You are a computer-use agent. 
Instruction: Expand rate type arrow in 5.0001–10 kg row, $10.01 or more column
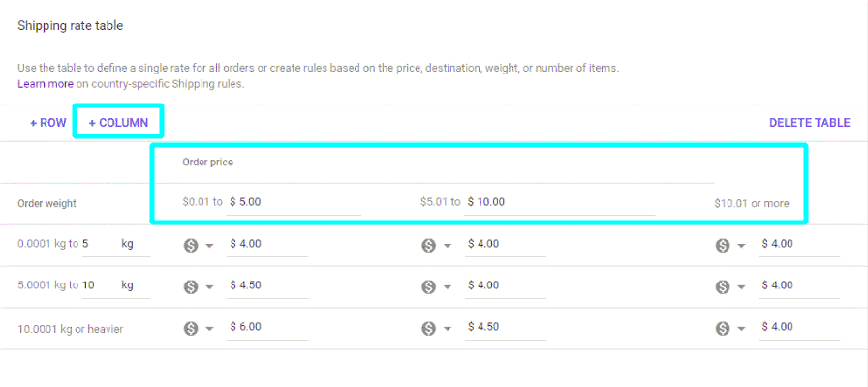pos(741,287)
